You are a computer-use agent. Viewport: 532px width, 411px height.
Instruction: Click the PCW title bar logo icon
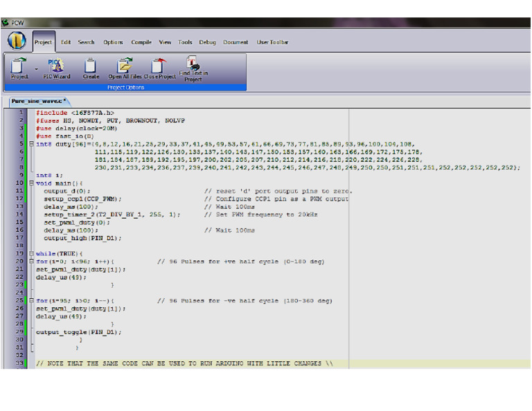[5, 23]
